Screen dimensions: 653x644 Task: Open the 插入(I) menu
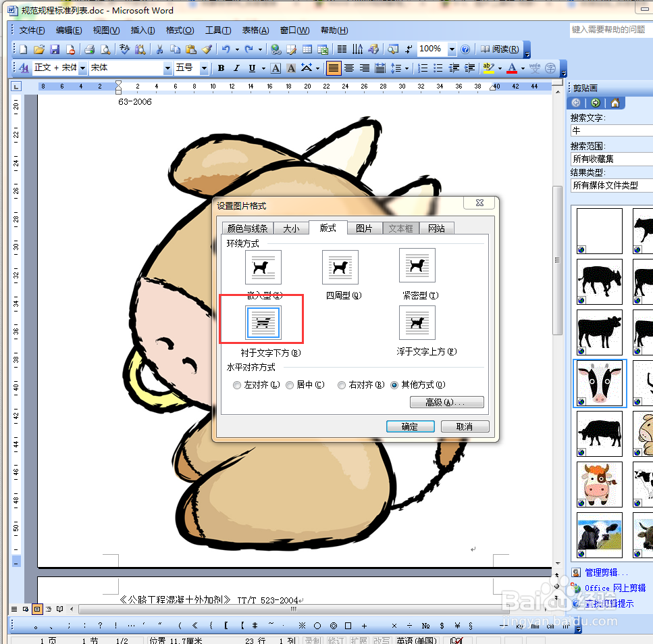(x=143, y=30)
